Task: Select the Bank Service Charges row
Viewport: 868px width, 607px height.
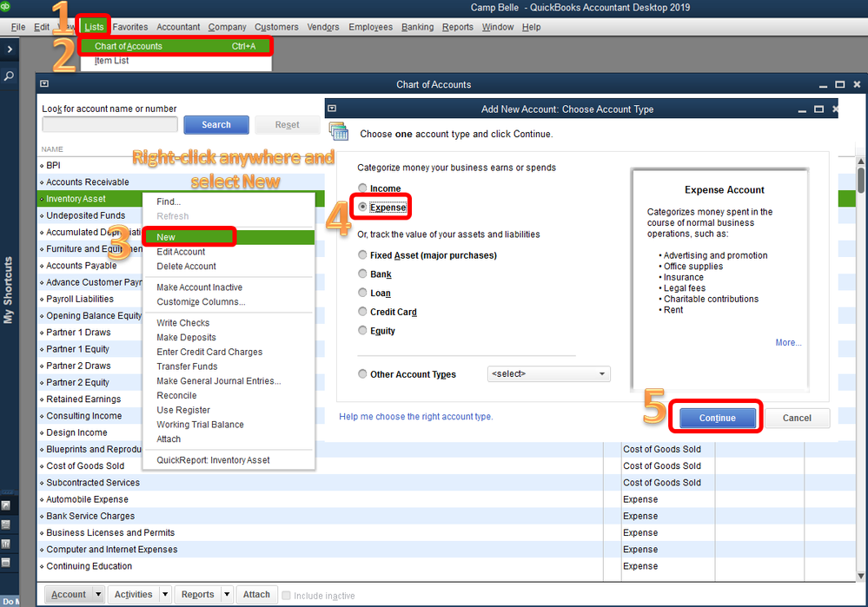Action: coord(447,516)
